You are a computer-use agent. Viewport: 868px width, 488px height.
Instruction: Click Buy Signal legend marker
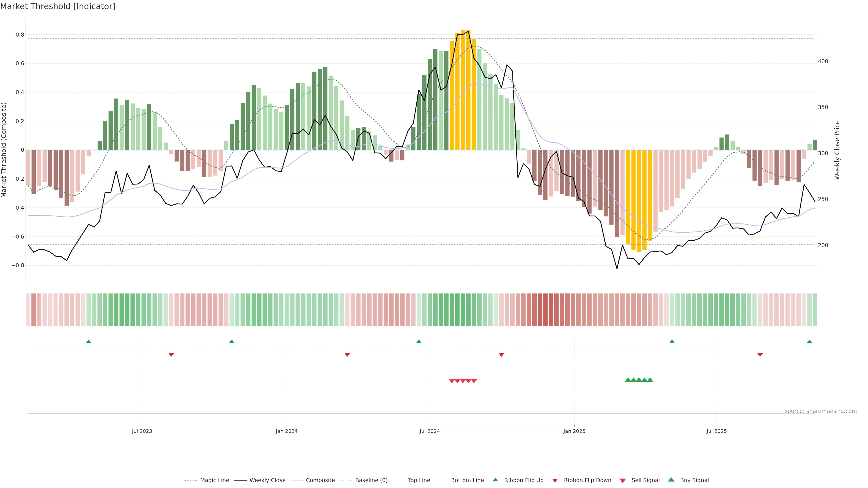tap(671, 480)
